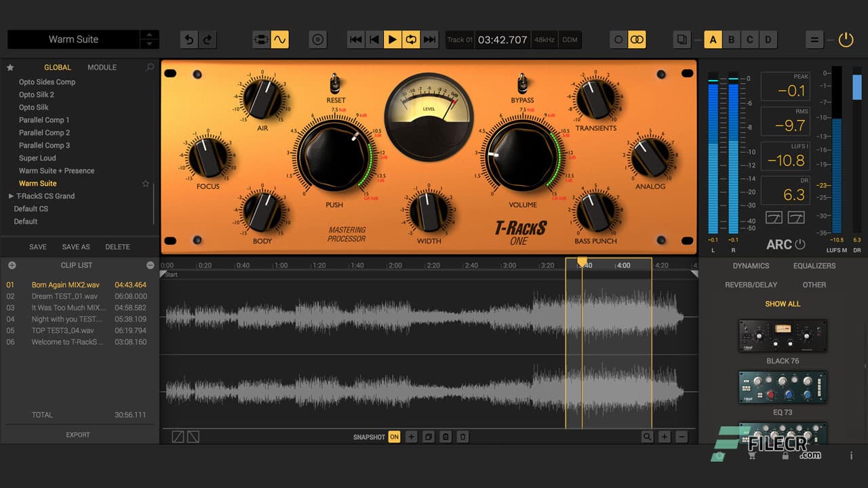Click the SHOW ALL button

pyautogui.click(x=782, y=304)
